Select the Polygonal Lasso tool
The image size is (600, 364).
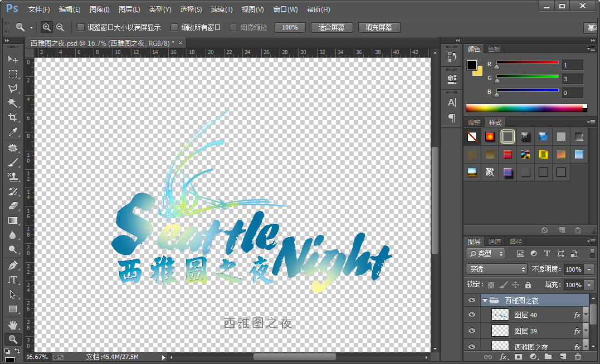(x=13, y=88)
